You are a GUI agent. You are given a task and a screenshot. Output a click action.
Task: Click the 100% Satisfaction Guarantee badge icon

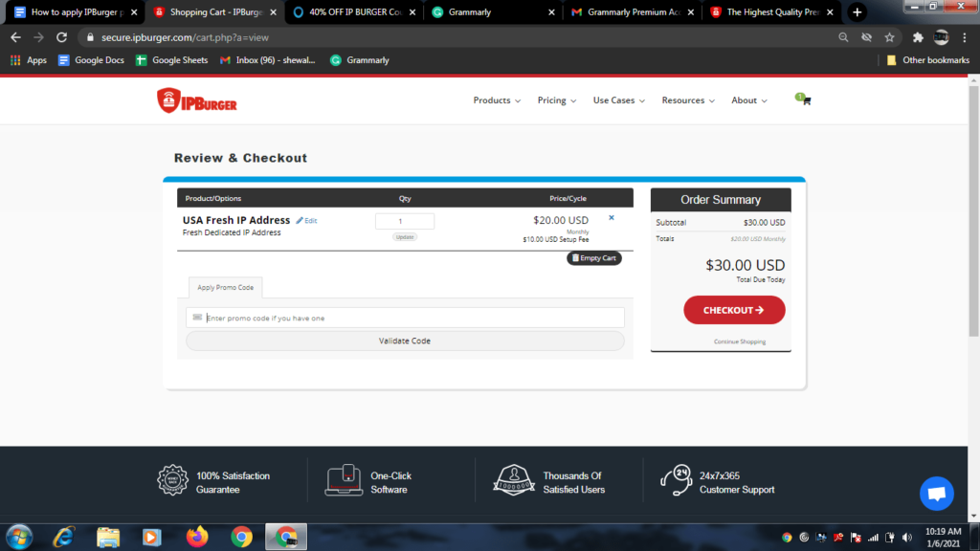tap(172, 480)
